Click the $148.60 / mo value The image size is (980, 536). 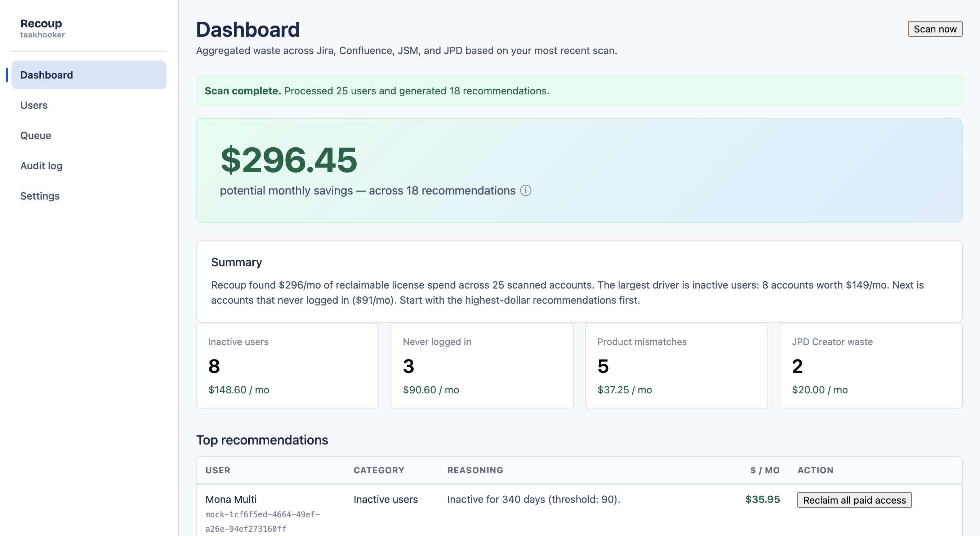(239, 390)
